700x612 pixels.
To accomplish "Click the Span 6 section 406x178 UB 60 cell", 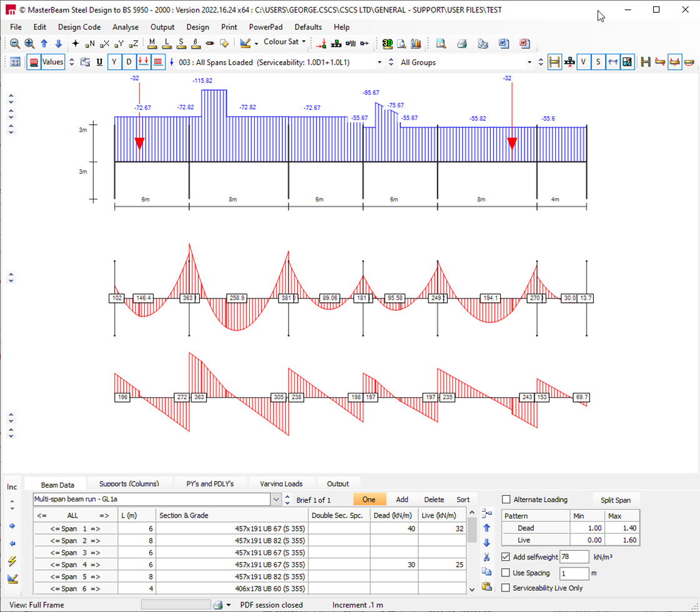I will (x=232, y=589).
